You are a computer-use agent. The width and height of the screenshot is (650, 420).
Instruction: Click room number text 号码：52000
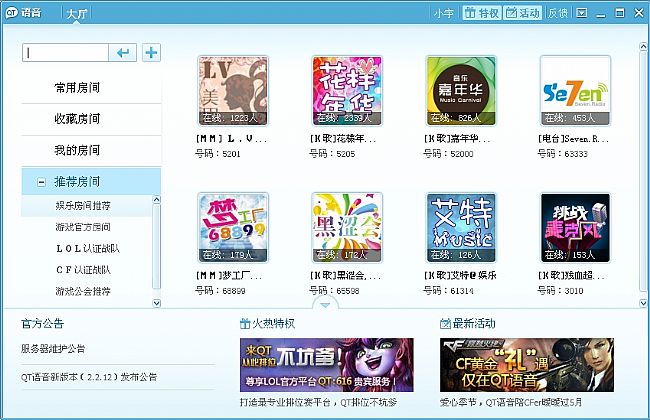point(448,154)
